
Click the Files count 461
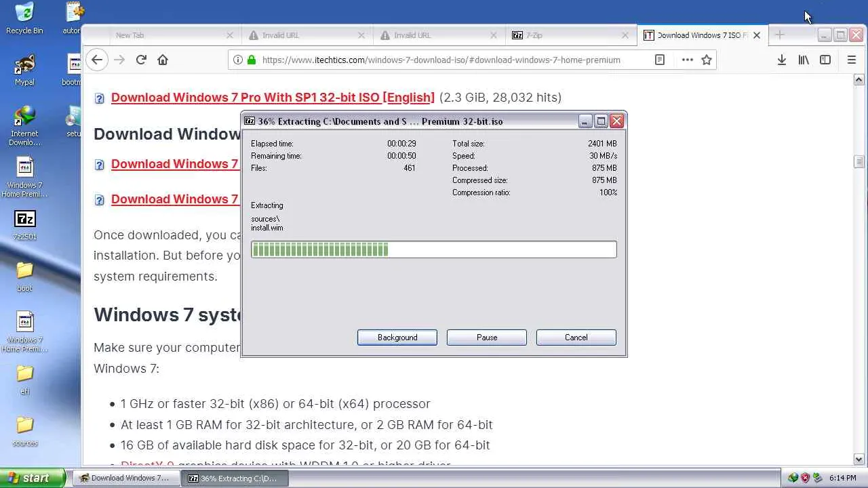pos(410,168)
